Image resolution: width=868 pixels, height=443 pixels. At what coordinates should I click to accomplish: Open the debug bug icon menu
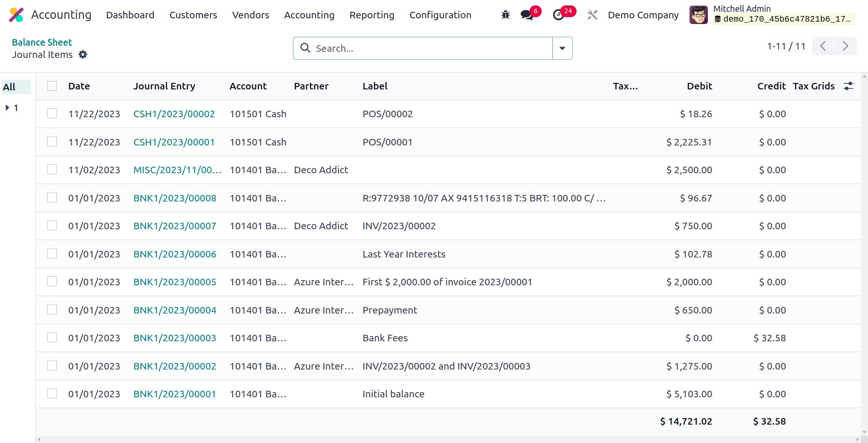click(505, 15)
